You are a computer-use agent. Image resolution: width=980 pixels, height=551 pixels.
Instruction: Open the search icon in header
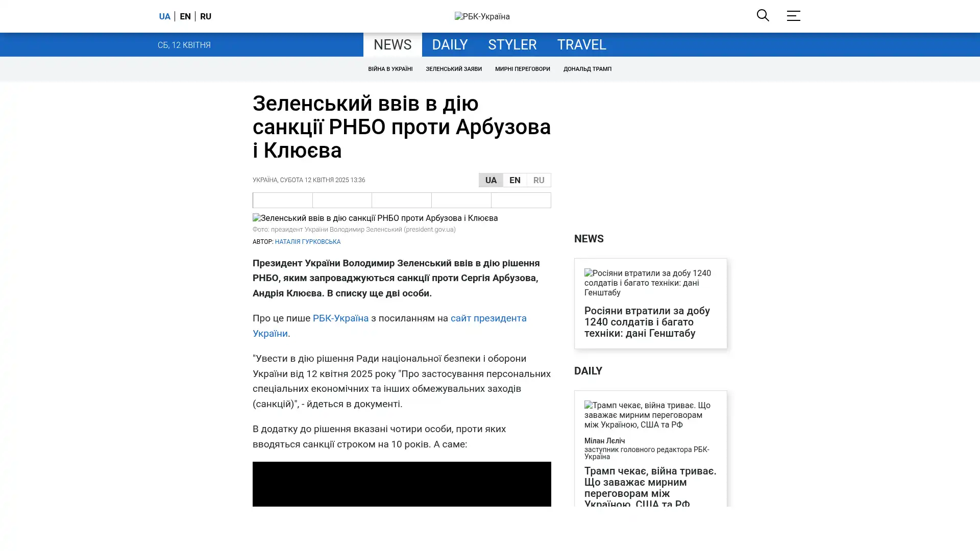click(763, 16)
